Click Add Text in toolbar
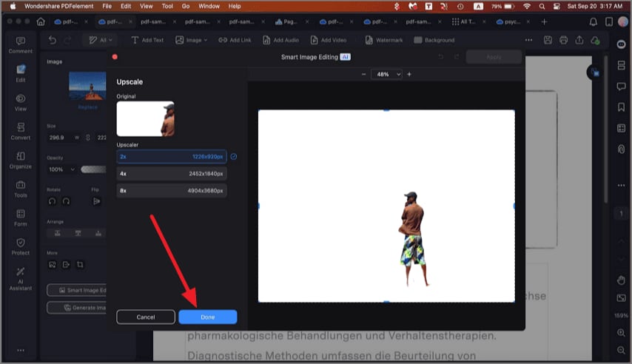 (147, 40)
